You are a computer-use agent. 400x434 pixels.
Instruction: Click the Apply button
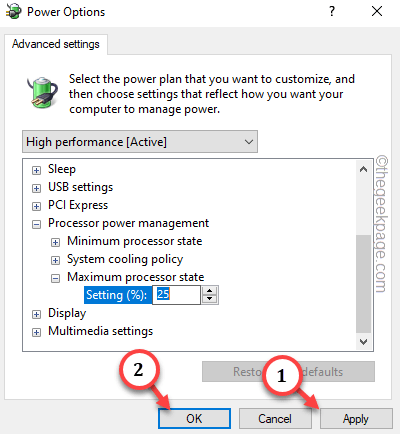(356, 419)
